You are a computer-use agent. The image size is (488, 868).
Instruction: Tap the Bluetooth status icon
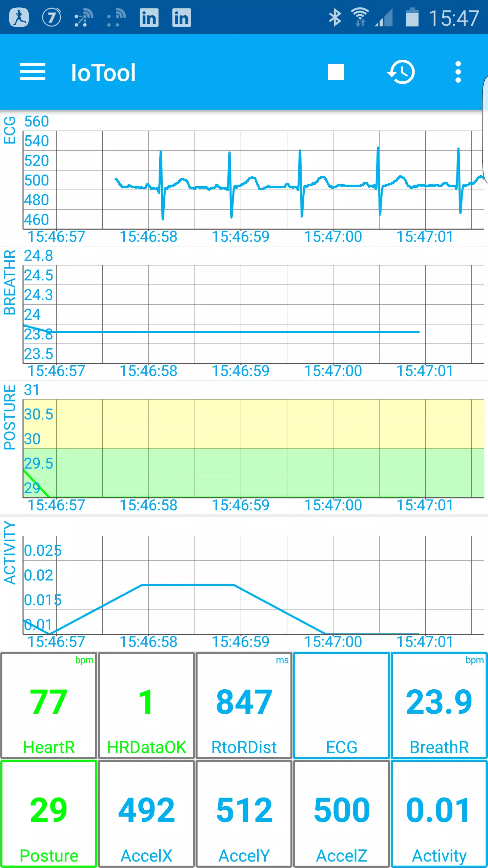(335, 18)
